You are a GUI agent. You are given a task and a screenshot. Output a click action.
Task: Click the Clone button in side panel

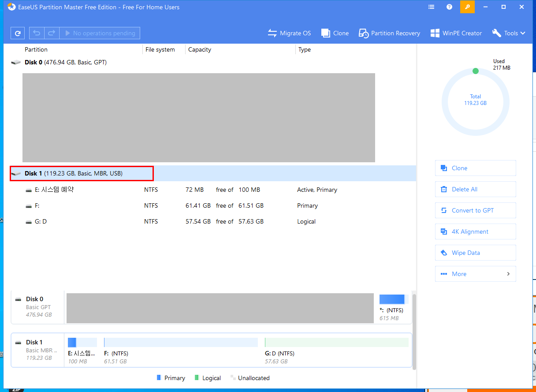(x=475, y=168)
